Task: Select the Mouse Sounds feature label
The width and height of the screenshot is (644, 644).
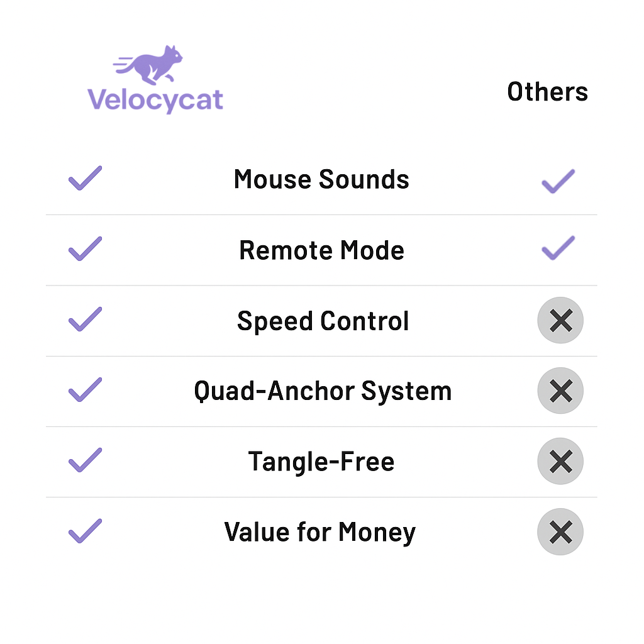Action: click(321, 179)
